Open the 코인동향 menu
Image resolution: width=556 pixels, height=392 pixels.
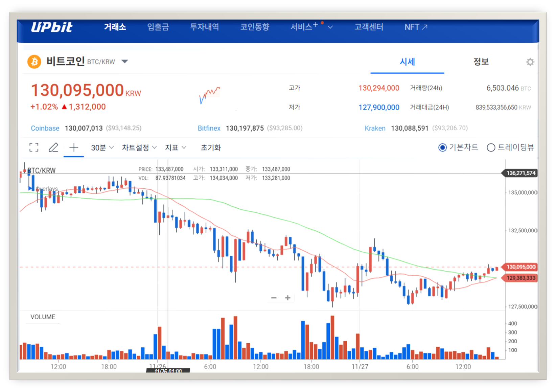(x=255, y=27)
